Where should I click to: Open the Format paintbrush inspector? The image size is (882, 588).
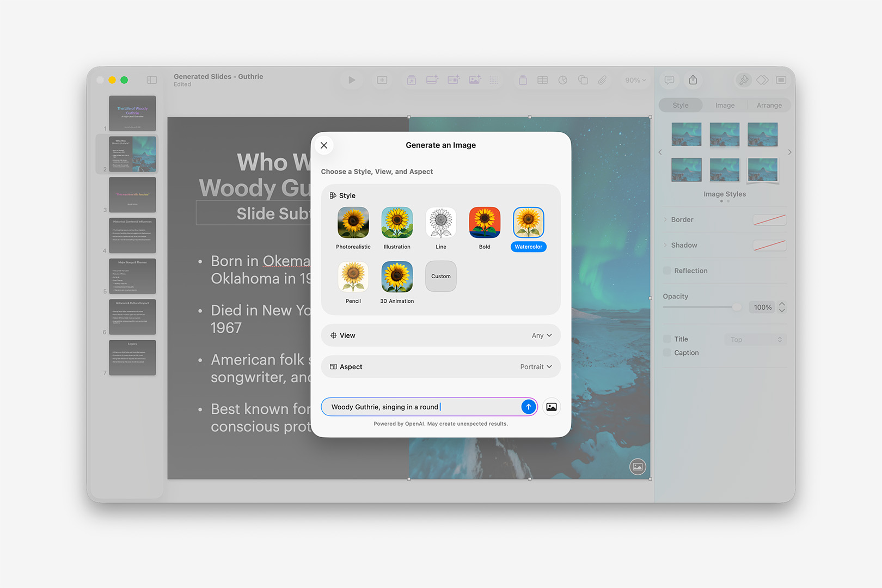pos(744,80)
